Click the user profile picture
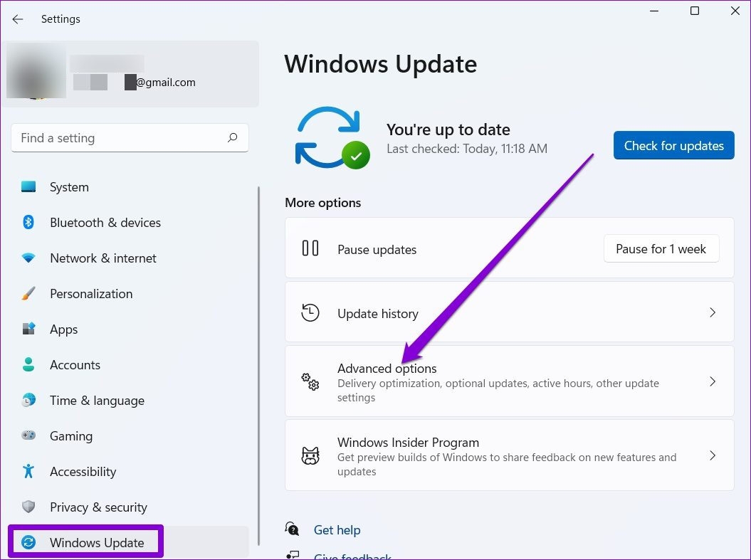 pyautogui.click(x=36, y=71)
